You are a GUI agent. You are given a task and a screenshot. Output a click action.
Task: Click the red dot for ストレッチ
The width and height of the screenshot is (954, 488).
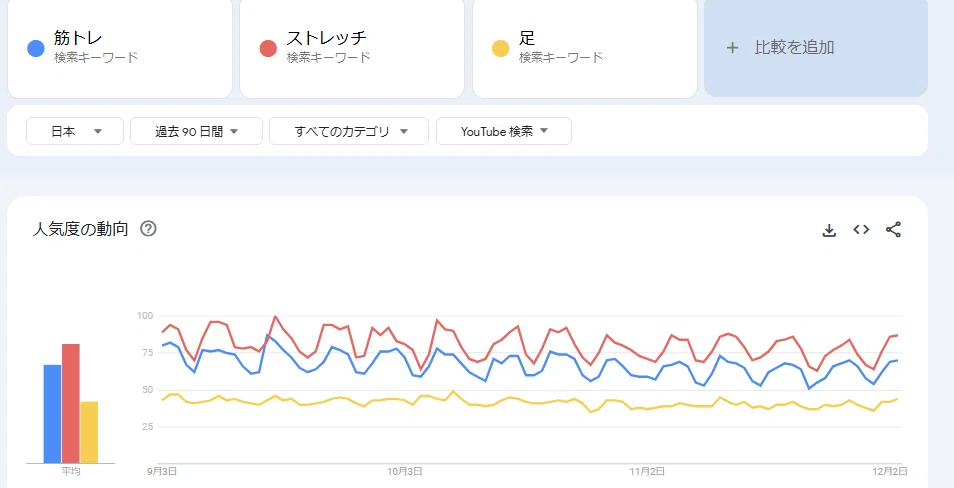268,48
